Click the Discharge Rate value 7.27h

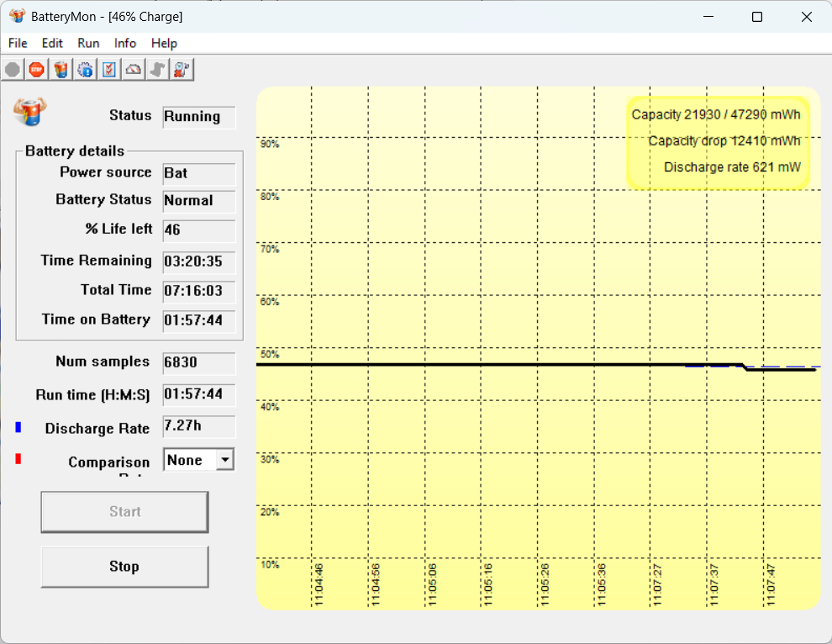click(x=182, y=425)
